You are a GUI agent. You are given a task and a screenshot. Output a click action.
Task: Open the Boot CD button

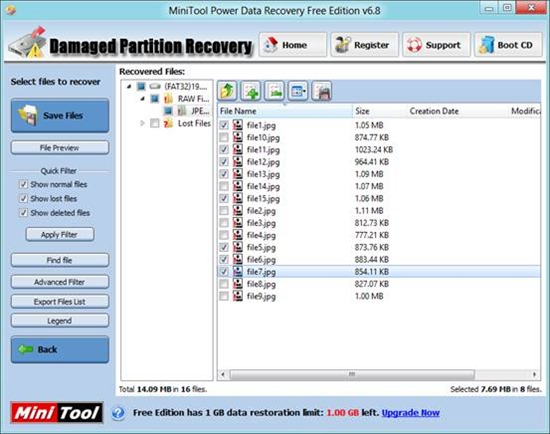pos(508,45)
